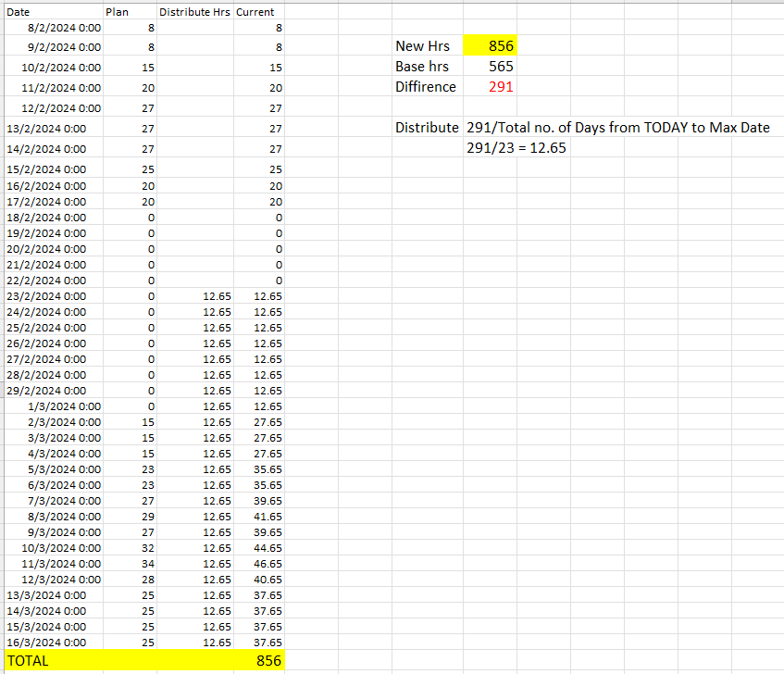784x674 pixels.
Task: Click the red Difference value 291
Action: pyautogui.click(x=490, y=86)
